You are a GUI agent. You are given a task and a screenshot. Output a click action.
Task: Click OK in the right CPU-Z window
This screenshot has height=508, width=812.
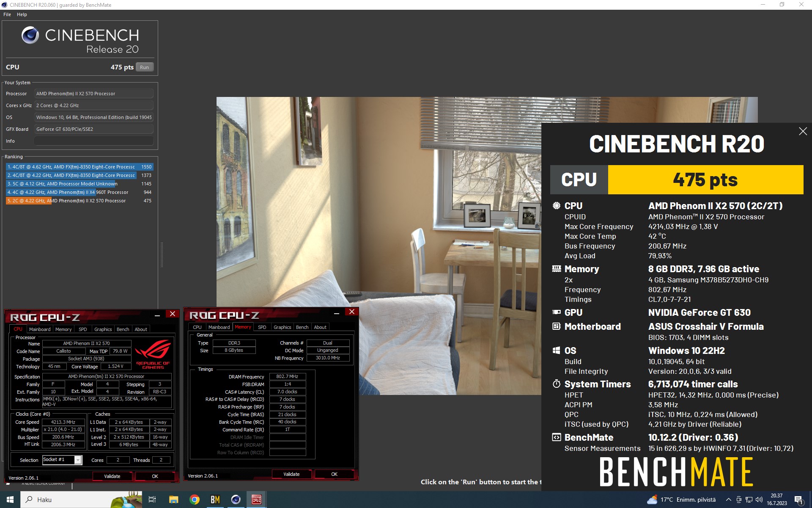click(334, 474)
